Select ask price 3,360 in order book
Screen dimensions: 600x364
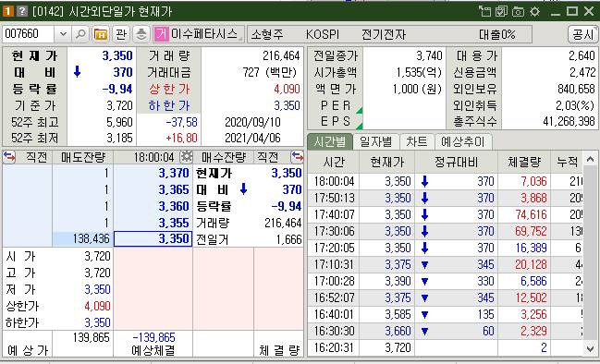click(153, 206)
